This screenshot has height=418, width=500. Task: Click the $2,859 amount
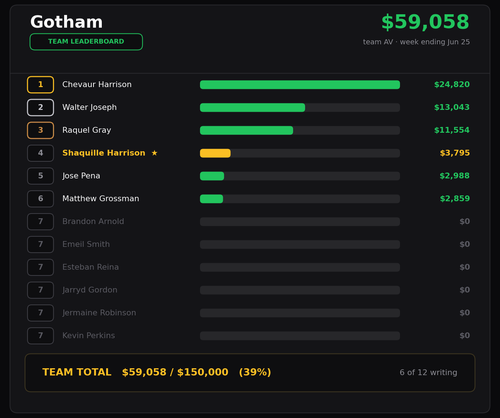pos(455,199)
